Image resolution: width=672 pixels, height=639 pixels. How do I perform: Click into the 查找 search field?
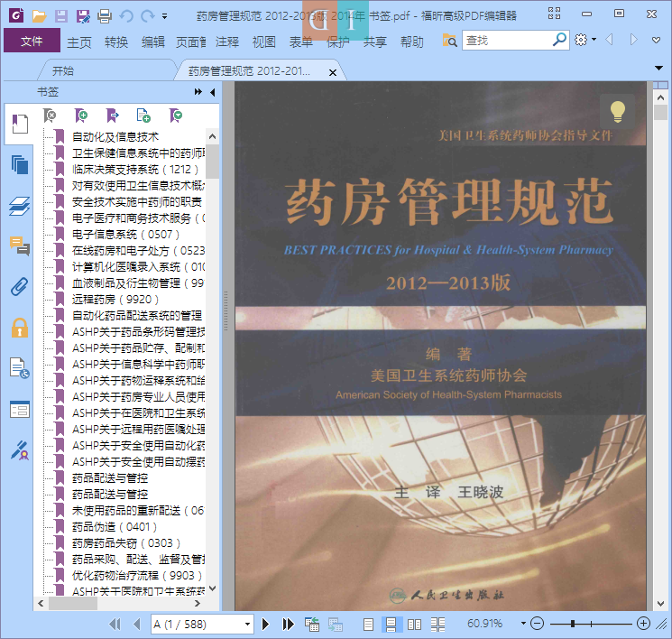[507, 41]
